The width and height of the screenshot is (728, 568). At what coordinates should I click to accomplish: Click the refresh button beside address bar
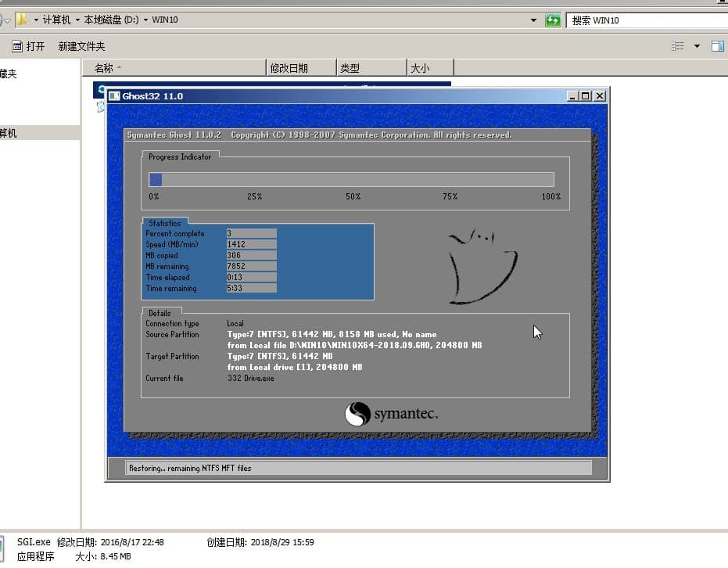pos(553,20)
